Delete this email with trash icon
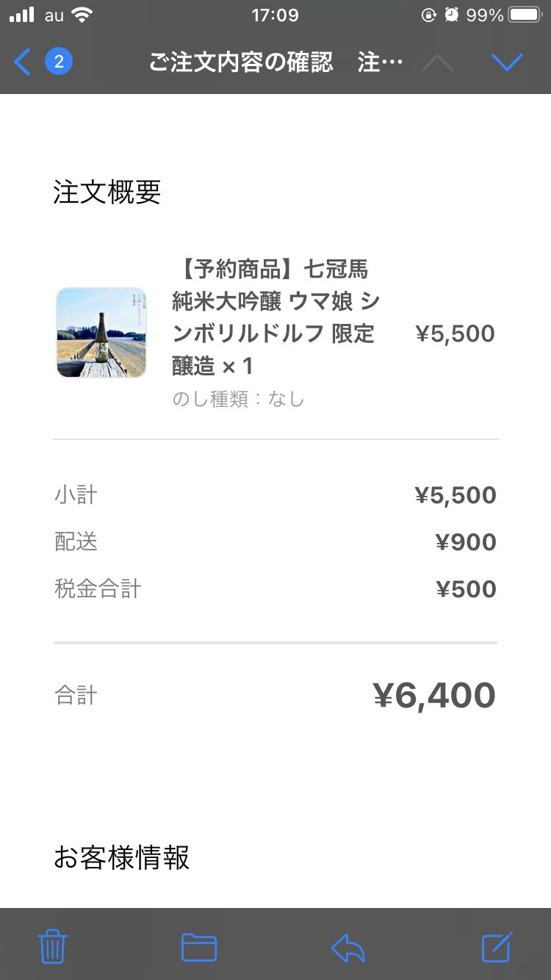The image size is (551, 980). (52, 946)
